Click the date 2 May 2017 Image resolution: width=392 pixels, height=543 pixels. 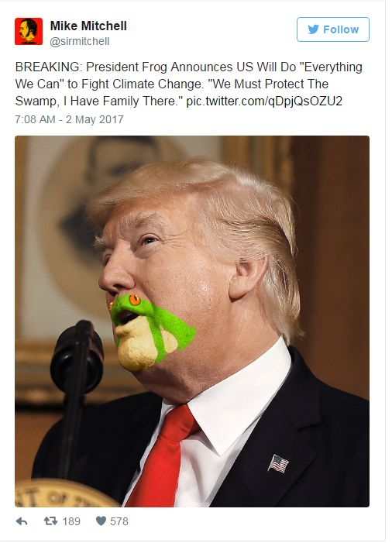pos(95,119)
